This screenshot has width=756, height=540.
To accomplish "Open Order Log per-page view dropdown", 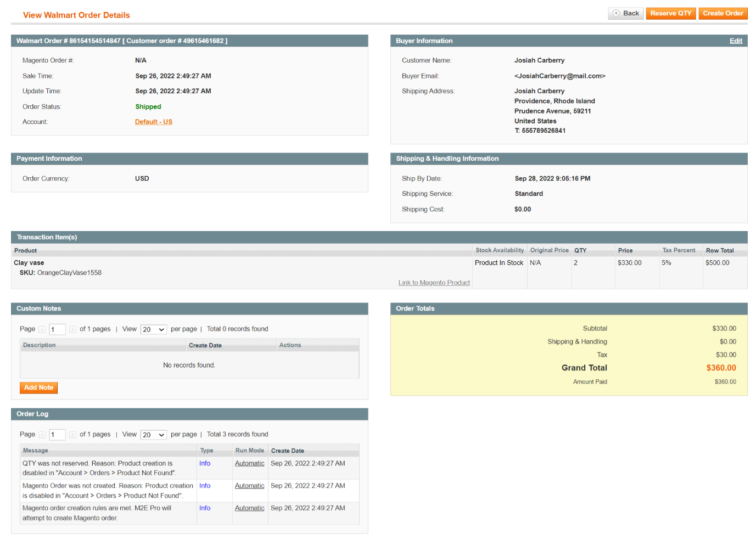I will coord(154,435).
